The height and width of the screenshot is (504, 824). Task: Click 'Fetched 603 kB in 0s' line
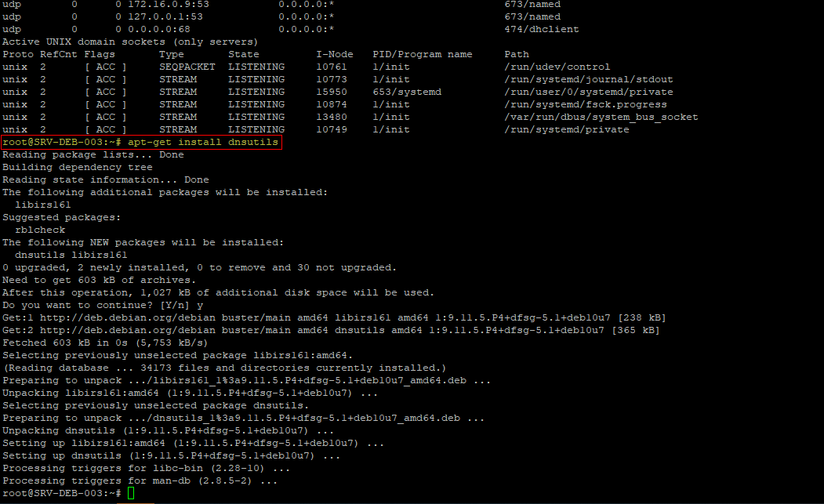pos(105,343)
